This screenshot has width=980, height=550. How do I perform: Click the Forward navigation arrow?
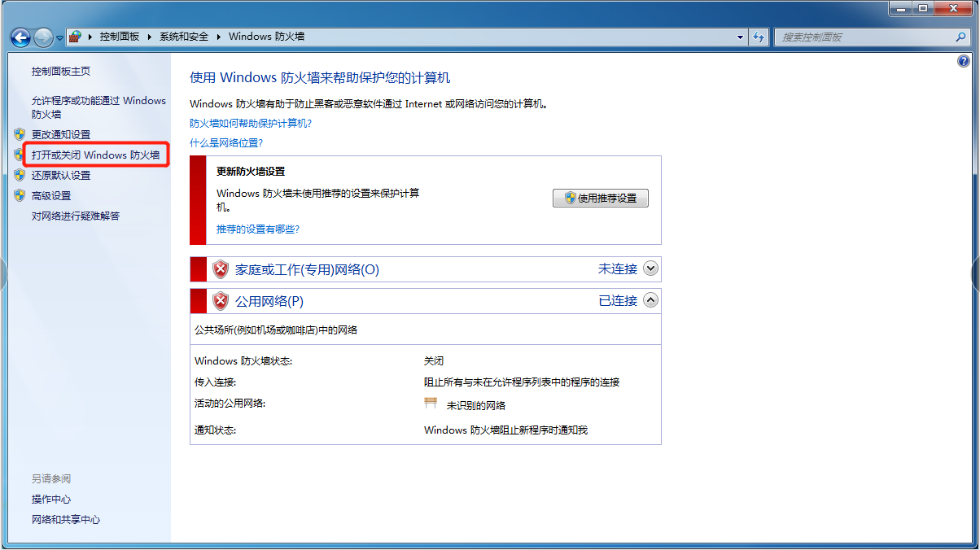pos(43,37)
